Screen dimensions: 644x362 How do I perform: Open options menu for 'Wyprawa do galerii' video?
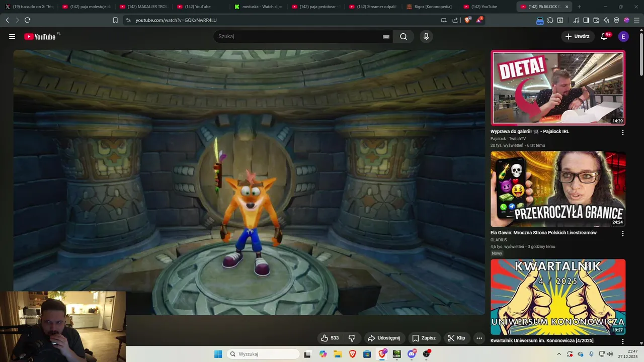point(622,132)
